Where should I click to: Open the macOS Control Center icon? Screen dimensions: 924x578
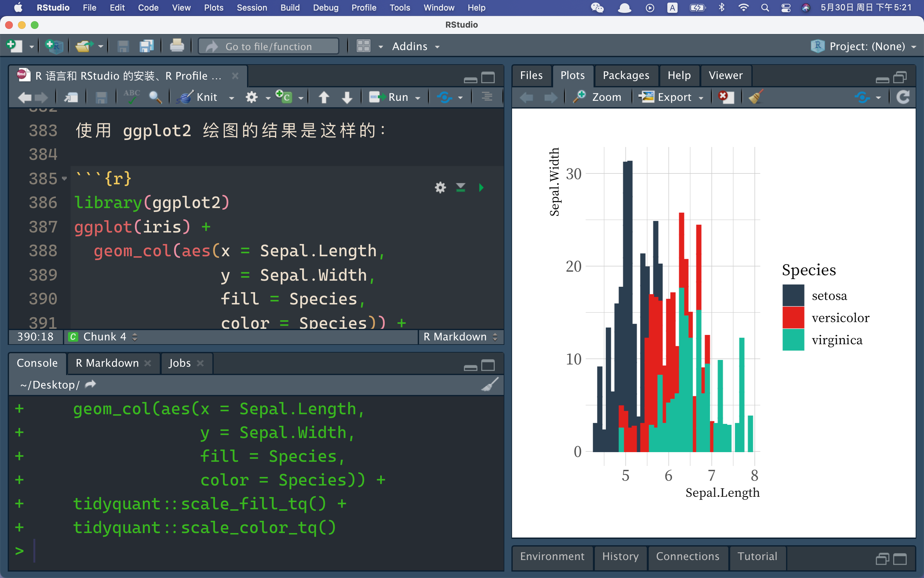click(785, 8)
